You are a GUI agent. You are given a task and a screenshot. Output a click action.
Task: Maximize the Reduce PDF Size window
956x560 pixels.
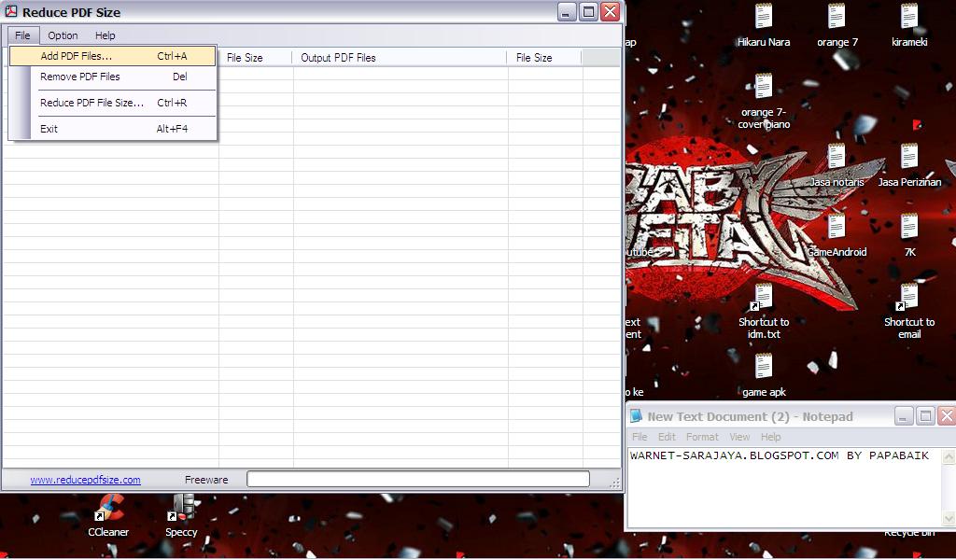[588, 11]
